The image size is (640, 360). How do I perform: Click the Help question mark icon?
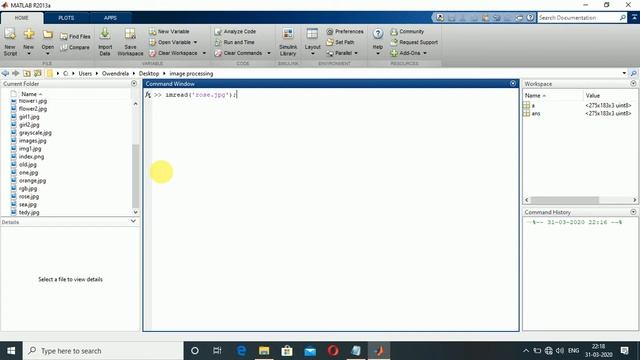click(378, 33)
